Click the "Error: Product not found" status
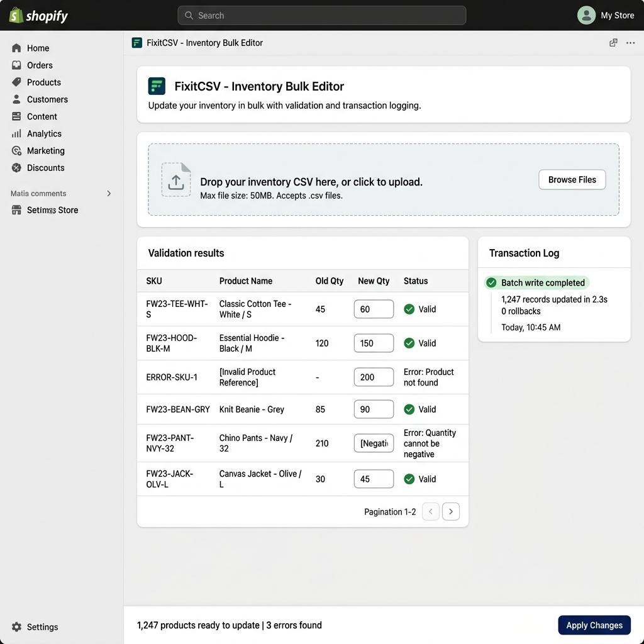The width and height of the screenshot is (644, 644). pos(428,377)
